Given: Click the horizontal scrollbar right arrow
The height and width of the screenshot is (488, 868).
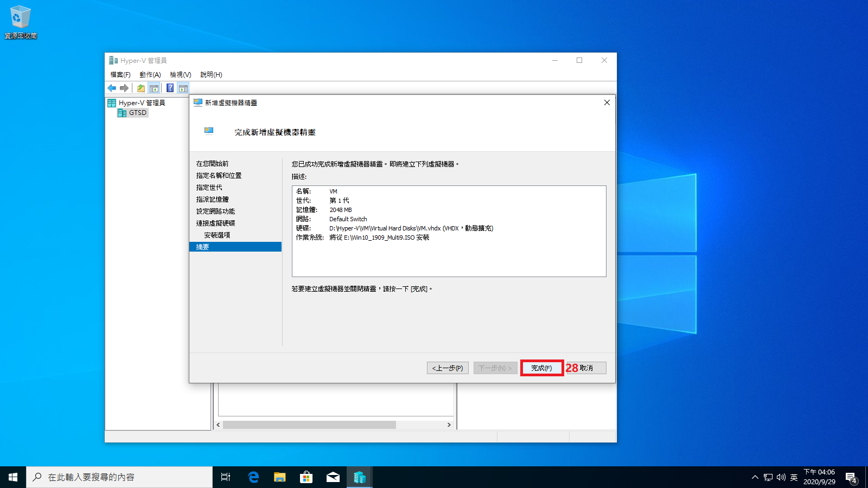Looking at the screenshot, I should [449, 425].
